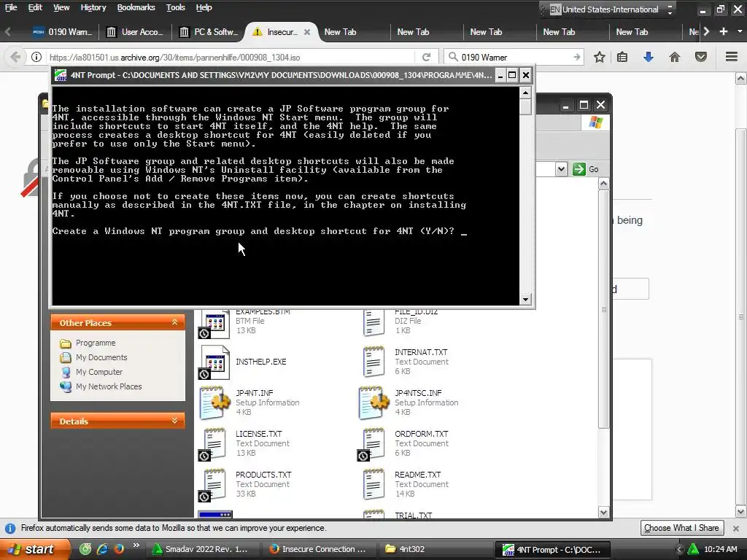747x560 pixels.
Task: Bookmark this page with the star icon
Action: tap(600, 57)
